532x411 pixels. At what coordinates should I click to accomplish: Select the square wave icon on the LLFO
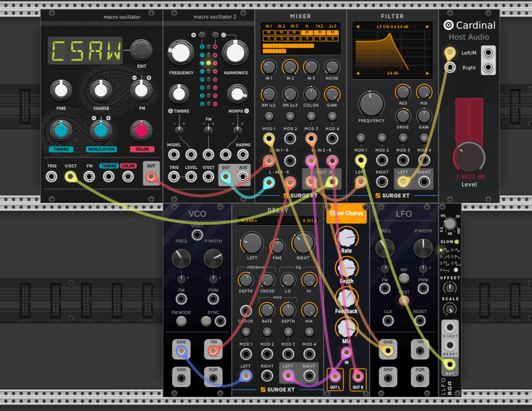click(441, 263)
